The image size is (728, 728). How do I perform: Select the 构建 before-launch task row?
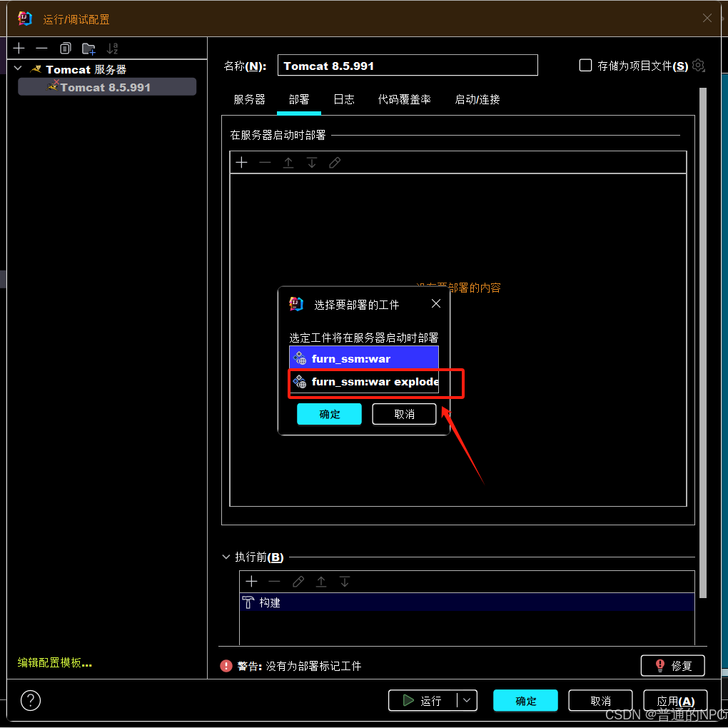click(467, 602)
